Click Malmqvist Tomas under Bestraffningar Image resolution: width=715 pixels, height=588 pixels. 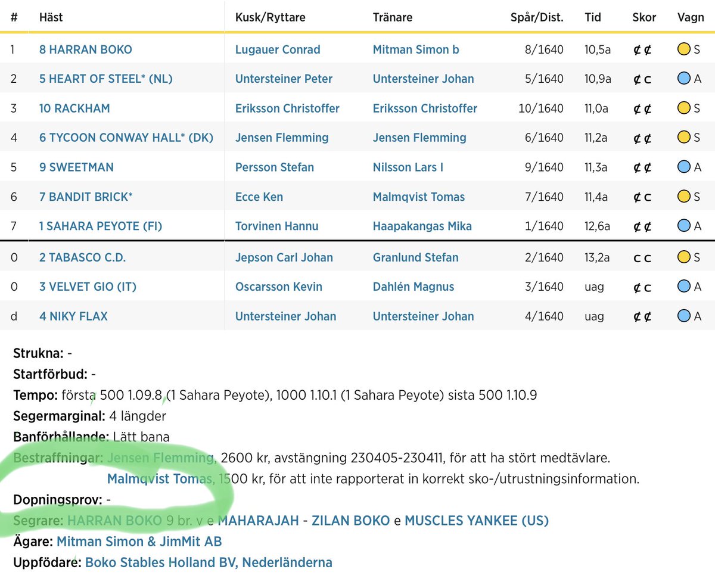coord(160,478)
